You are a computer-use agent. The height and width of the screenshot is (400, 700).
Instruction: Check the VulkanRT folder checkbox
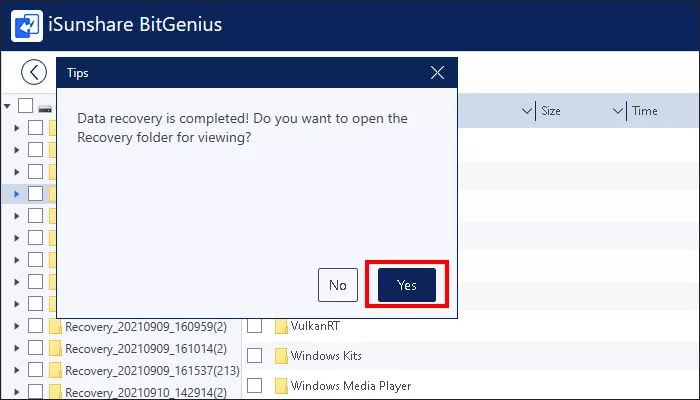pos(254,325)
